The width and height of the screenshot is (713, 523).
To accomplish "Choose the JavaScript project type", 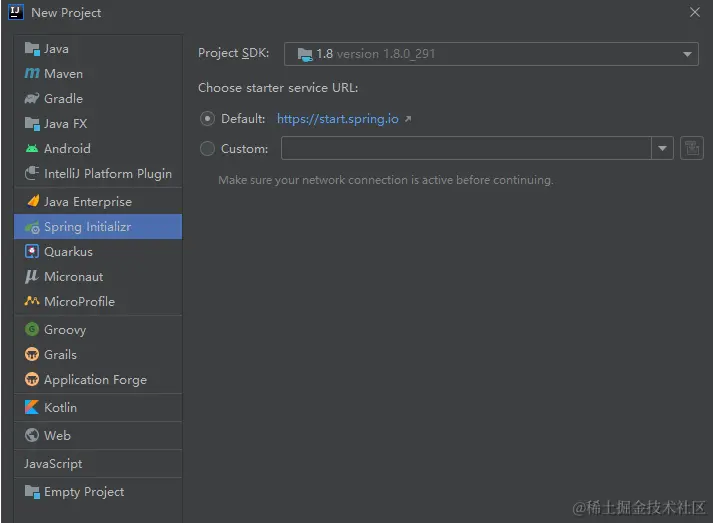I will tap(53, 463).
